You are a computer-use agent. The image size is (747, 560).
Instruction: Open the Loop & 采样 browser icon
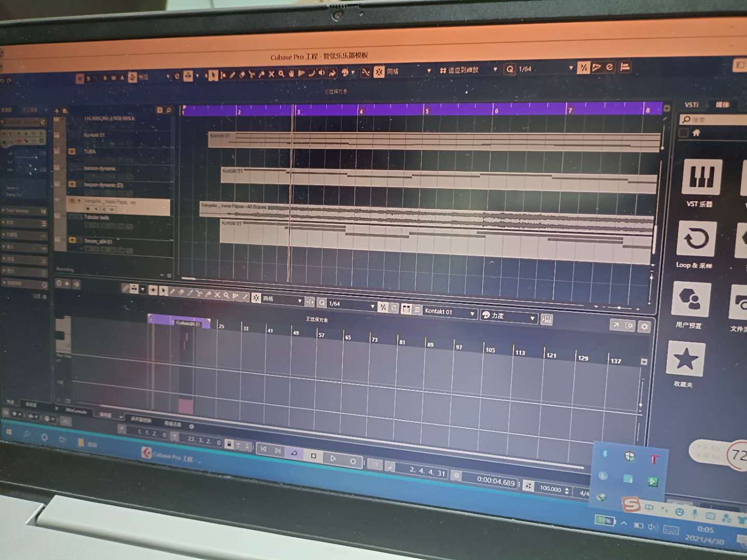coord(696,240)
